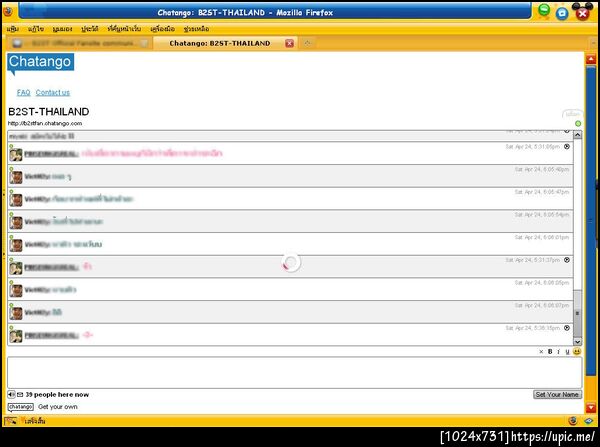The height and width of the screenshot is (447, 600).
Task: Click the page scrollbar down arrow
Action: pyautogui.click(x=591, y=408)
